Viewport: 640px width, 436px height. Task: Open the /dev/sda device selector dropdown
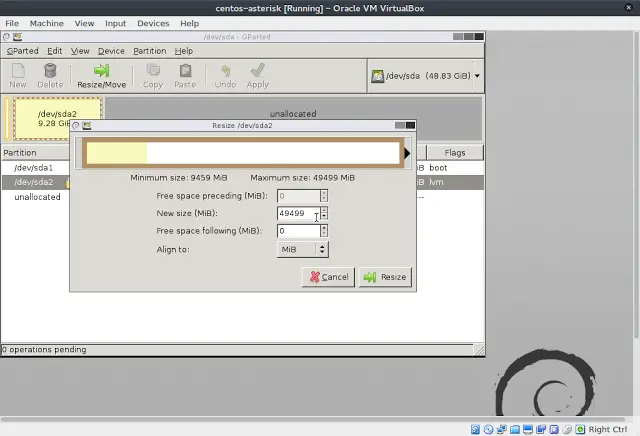[426, 76]
